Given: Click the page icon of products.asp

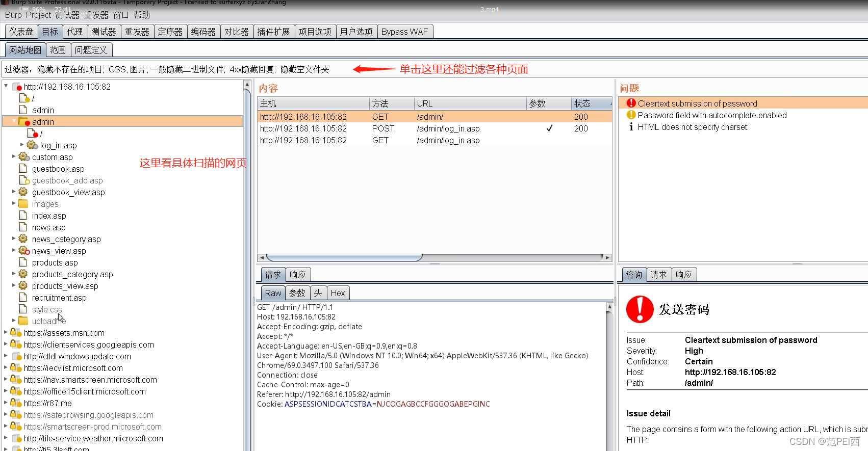Looking at the screenshot, I should (23, 262).
